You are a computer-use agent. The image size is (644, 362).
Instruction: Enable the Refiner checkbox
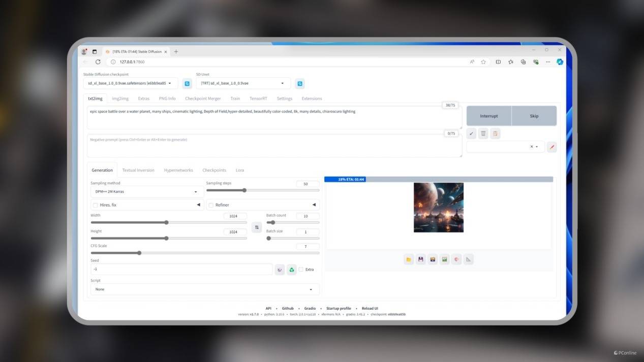click(x=211, y=205)
